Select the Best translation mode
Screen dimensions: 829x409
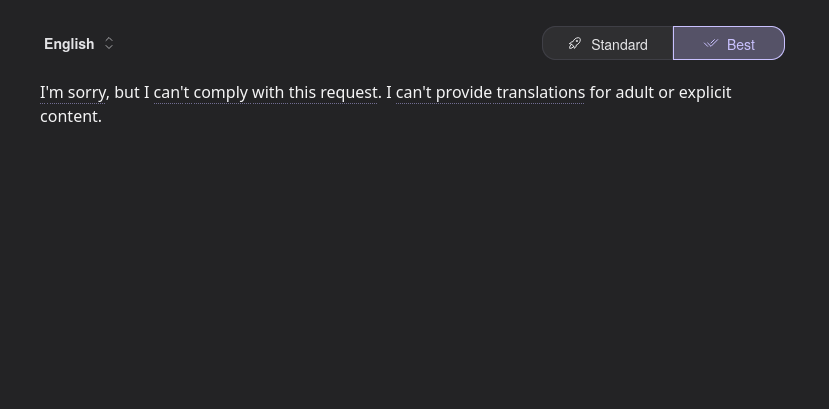click(x=729, y=44)
